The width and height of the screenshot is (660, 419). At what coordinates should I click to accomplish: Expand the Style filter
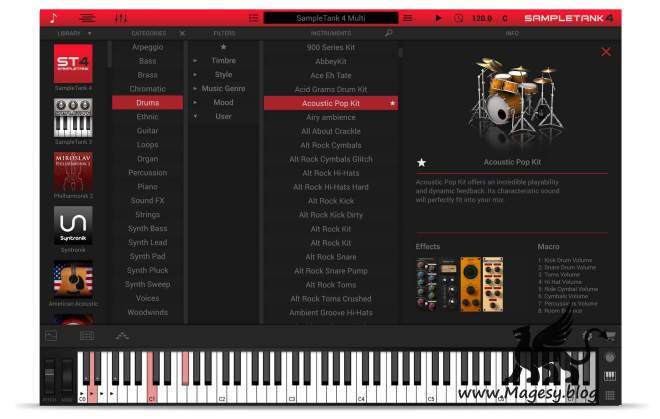195,75
